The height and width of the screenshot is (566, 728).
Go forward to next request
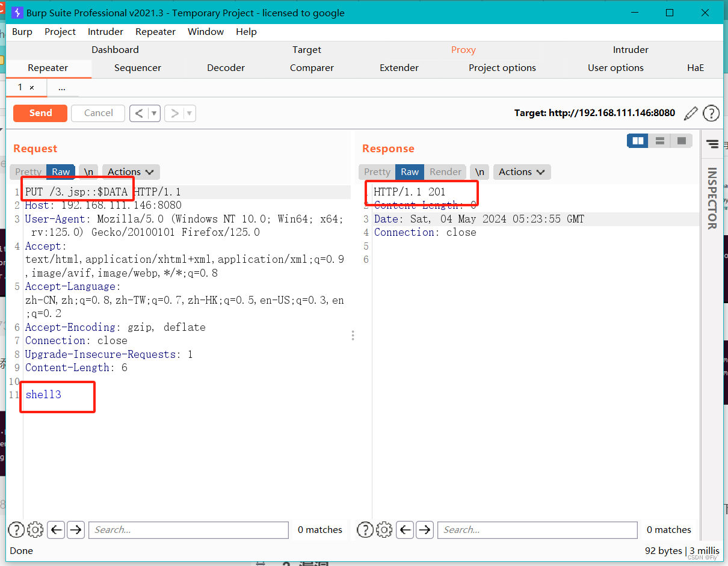[x=174, y=113]
